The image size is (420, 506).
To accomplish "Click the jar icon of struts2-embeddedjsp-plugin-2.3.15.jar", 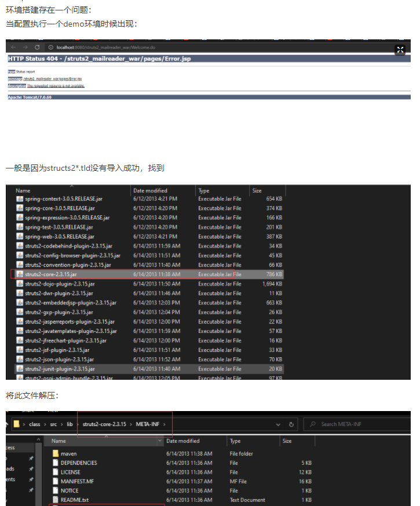I will 20,303.
